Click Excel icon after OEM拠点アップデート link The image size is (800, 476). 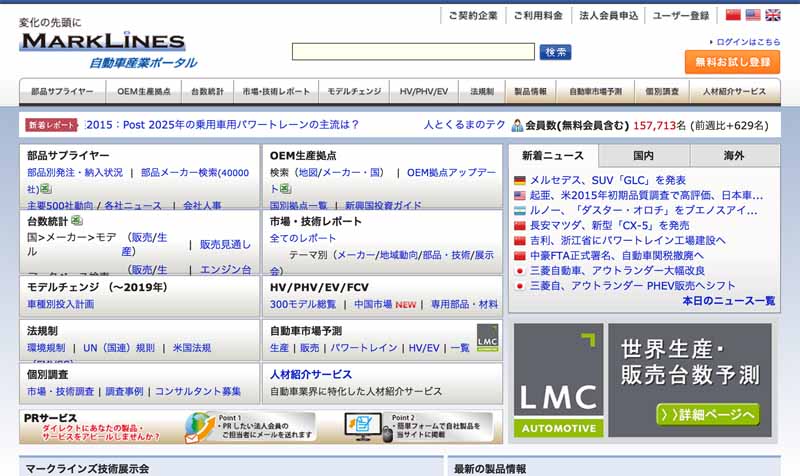click(x=285, y=189)
